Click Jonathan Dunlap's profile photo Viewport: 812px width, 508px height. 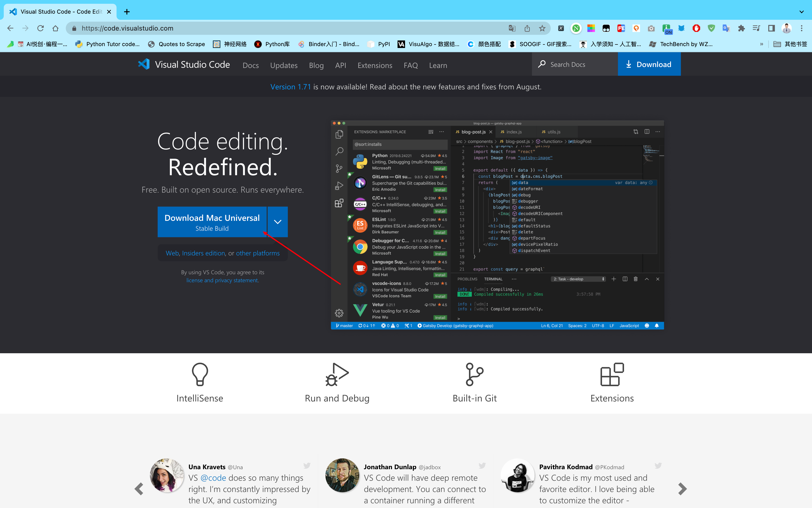[342, 475]
